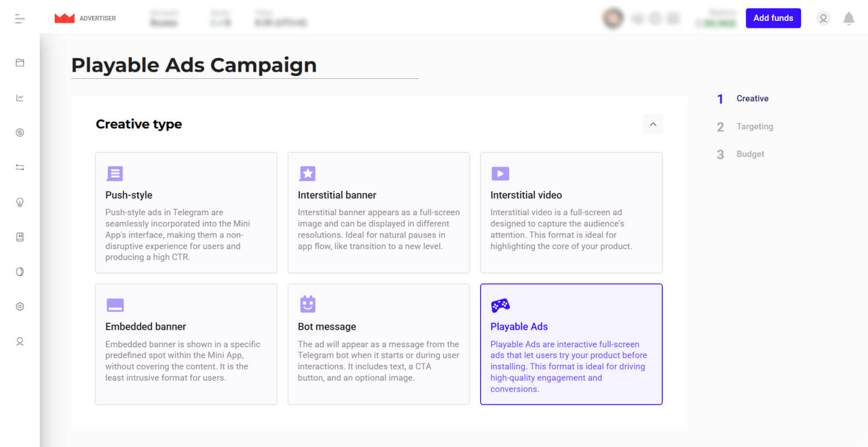Click the lightbulb icon in left sidebar

20,202
